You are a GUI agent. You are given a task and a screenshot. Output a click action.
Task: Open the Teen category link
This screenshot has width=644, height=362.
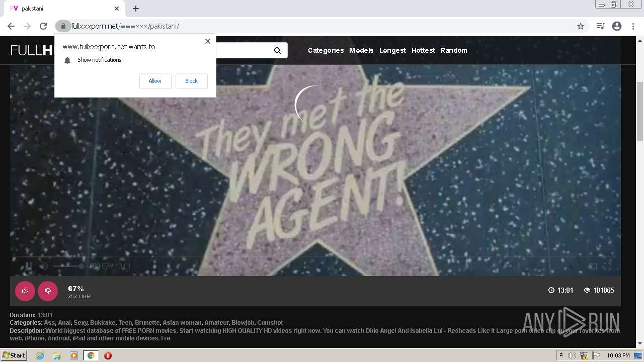(125, 323)
